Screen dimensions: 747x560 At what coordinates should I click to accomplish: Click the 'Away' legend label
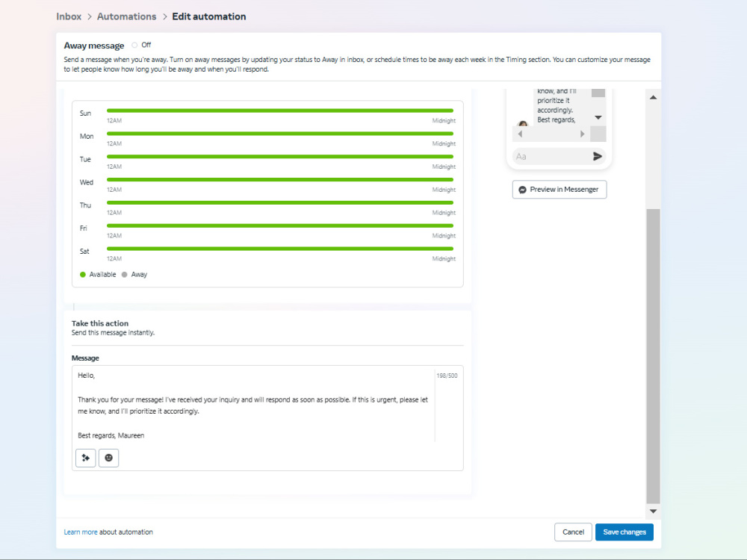[x=139, y=274]
